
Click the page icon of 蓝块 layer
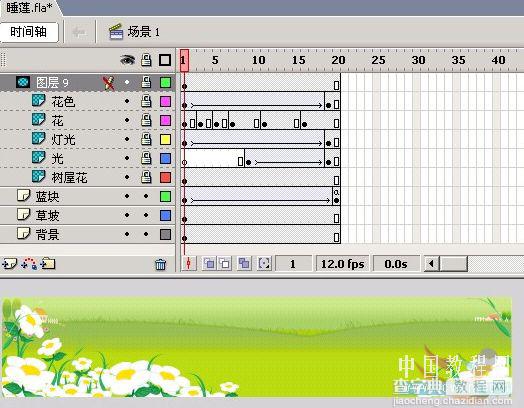pos(23,195)
